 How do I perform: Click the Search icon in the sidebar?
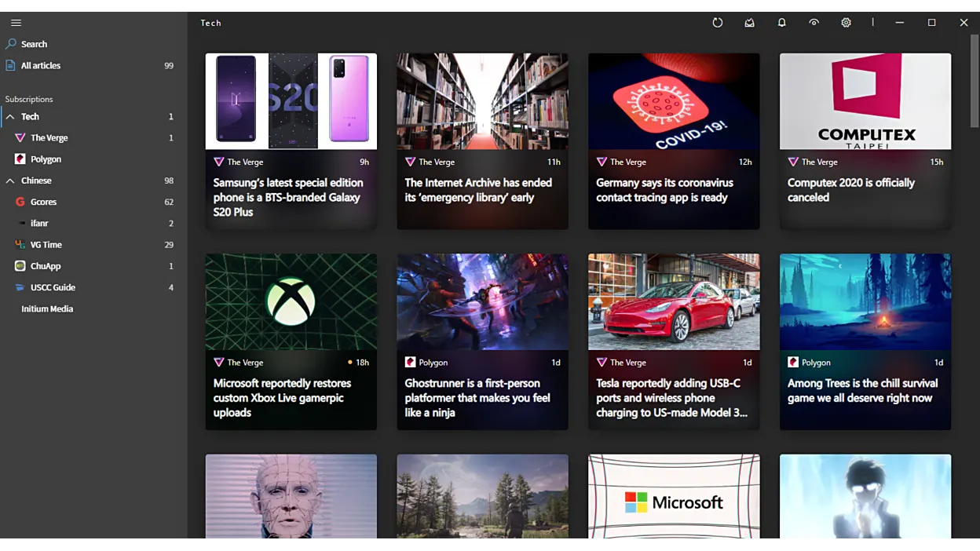click(x=11, y=44)
